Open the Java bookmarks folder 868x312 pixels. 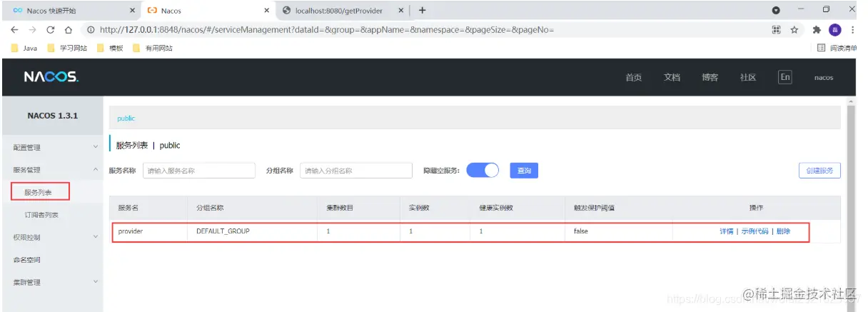pos(25,48)
